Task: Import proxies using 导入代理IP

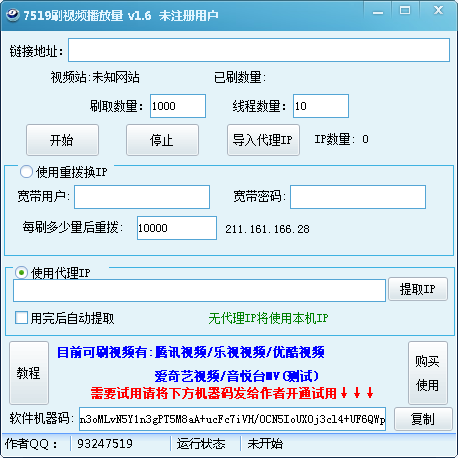Action: pyautogui.click(x=263, y=140)
